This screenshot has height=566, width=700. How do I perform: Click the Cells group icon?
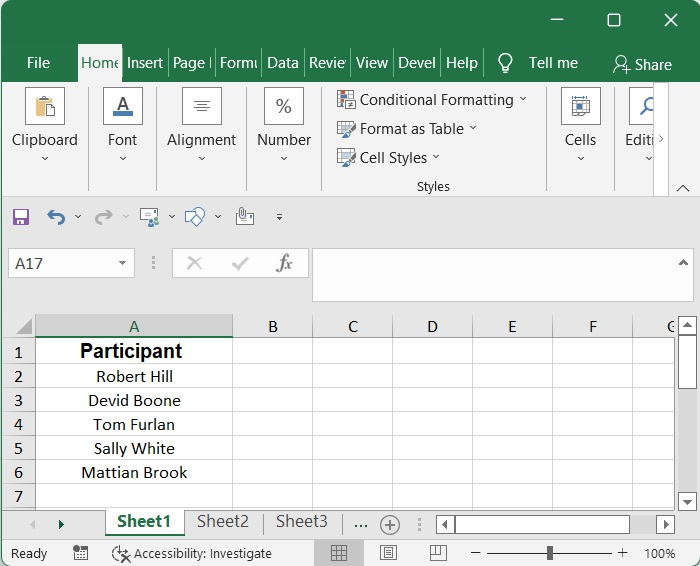[x=580, y=106]
